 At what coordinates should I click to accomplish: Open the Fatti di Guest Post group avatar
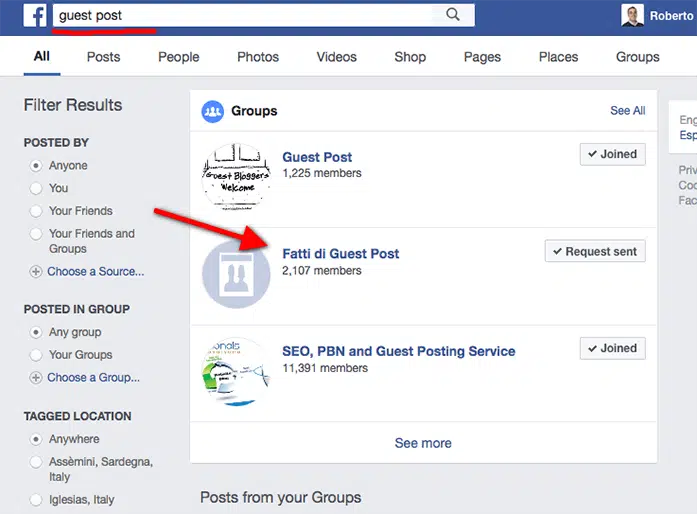pyautogui.click(x=236, y=274)
